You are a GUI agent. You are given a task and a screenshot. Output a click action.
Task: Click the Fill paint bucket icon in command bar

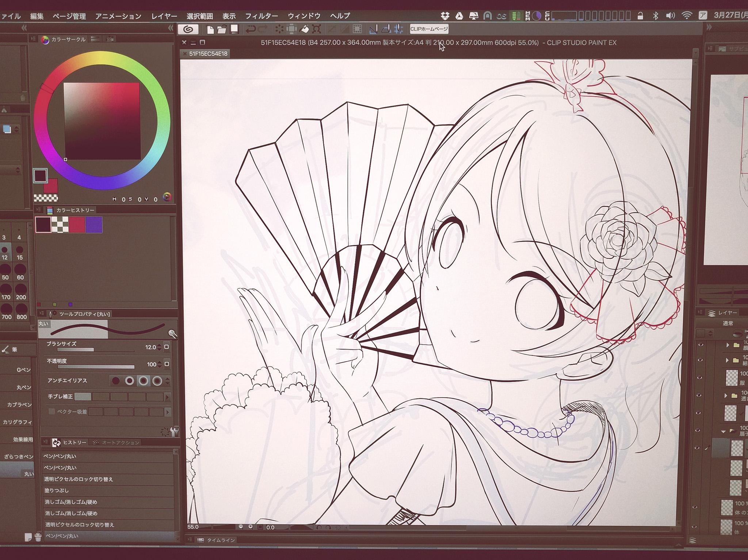pyautogui.click(x=305, y=29)
